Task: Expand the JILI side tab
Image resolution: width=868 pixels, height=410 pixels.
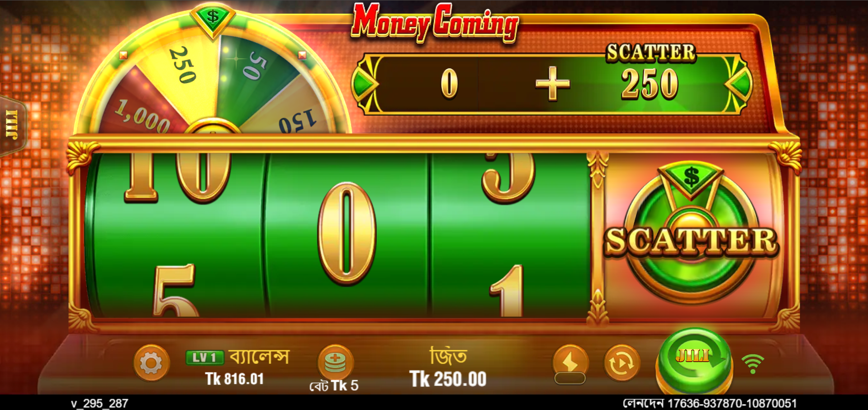Action: click(x=13, y=125)
